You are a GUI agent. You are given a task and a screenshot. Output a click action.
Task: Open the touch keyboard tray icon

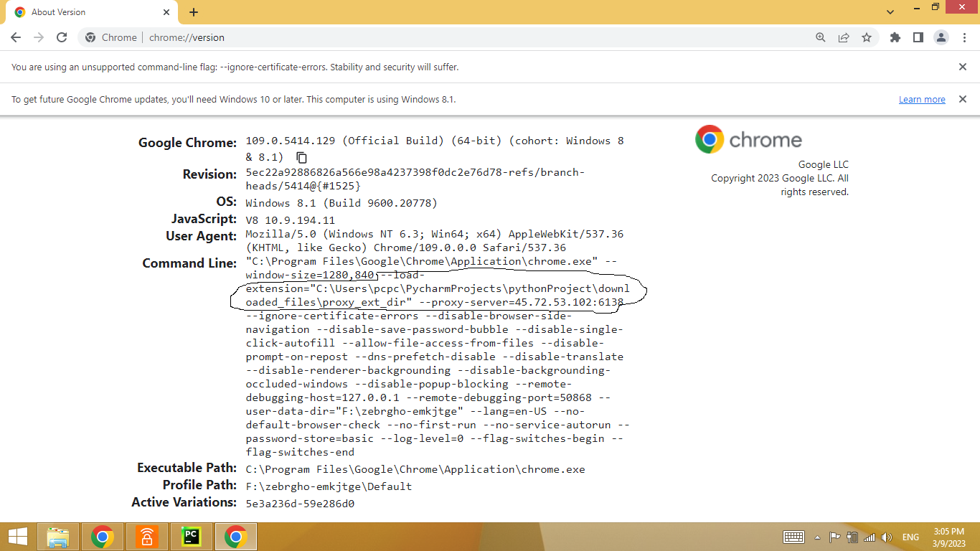[x=793, y=537]
